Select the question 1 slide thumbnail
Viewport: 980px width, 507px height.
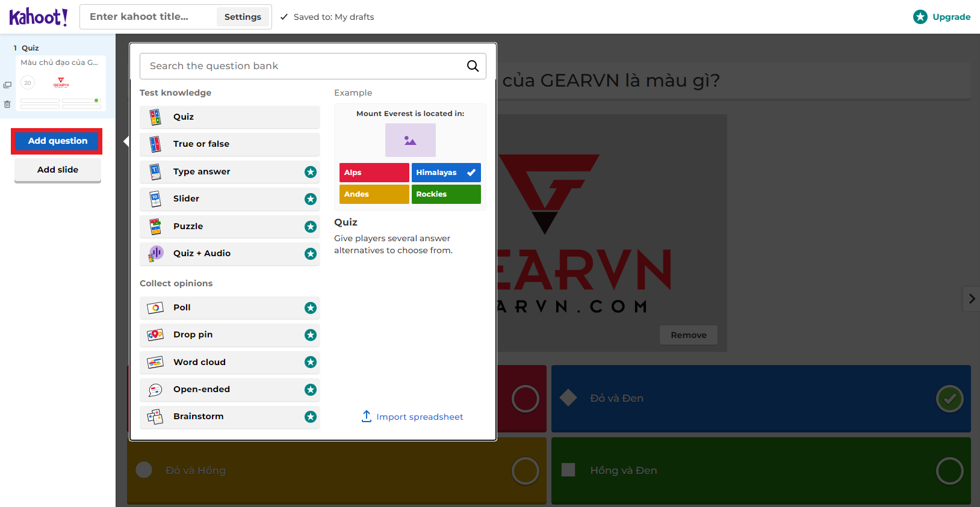pyautogui.click(x=60, y=83)
